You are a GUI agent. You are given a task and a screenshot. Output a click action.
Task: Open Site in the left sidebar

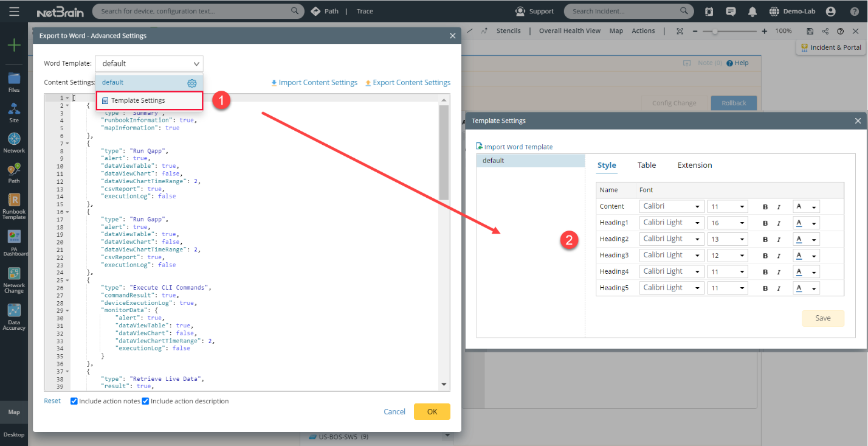tap(14, 113)
